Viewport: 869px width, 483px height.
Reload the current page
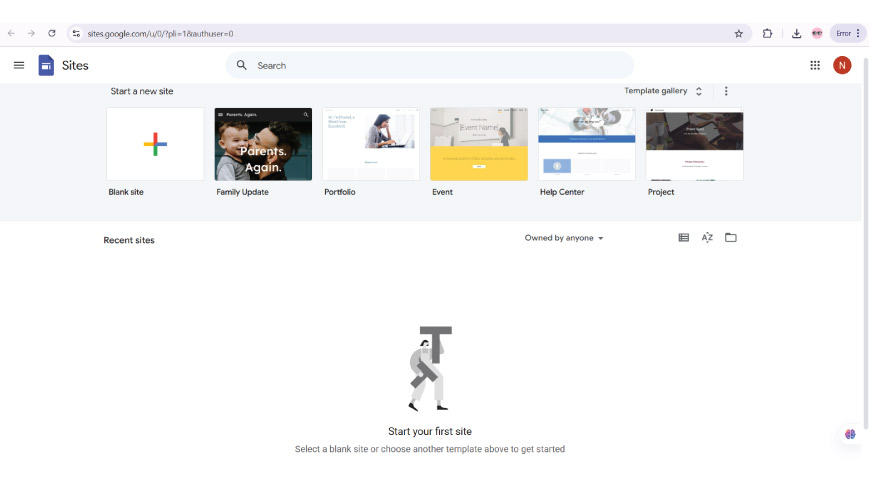[52, 33]
